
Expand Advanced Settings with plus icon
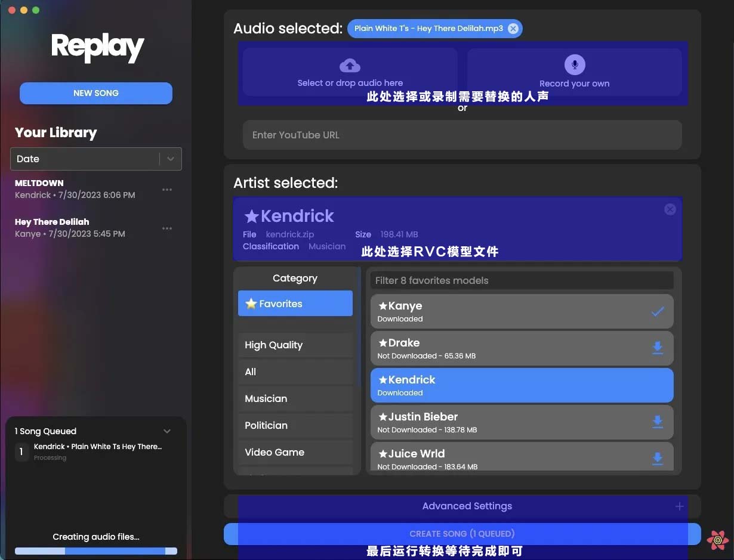click(679, 506)
